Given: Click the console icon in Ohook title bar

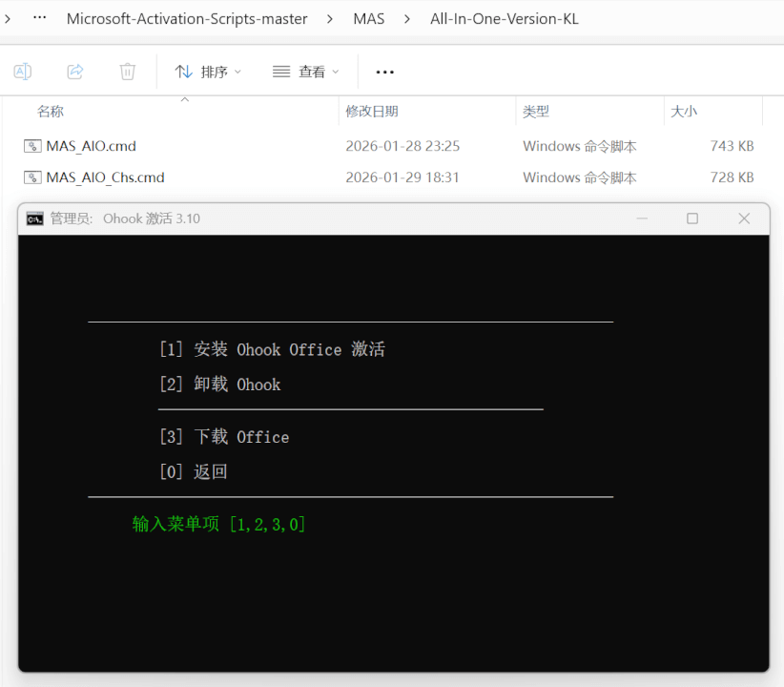Looking at the screenshot, I should (x=35, y=219).
